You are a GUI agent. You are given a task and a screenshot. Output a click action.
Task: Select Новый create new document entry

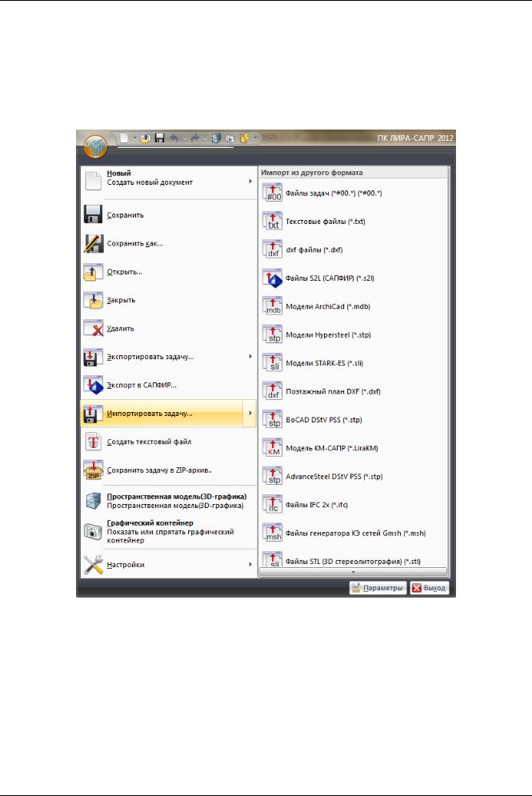click(168, 181)
